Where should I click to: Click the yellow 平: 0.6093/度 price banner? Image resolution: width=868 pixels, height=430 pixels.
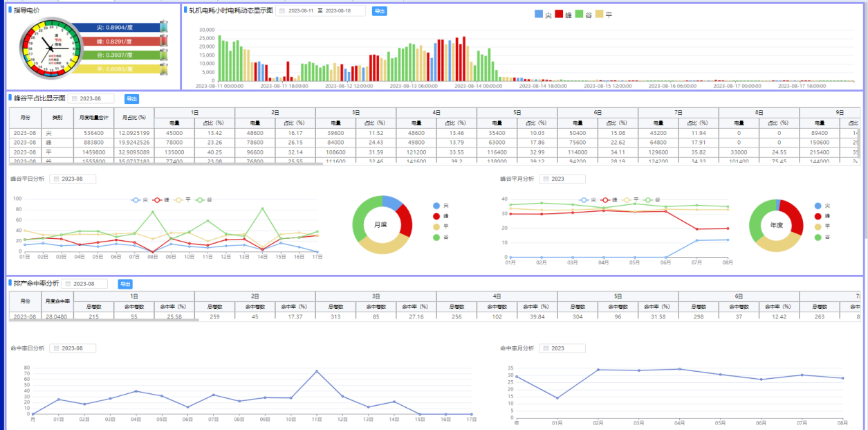117,69
